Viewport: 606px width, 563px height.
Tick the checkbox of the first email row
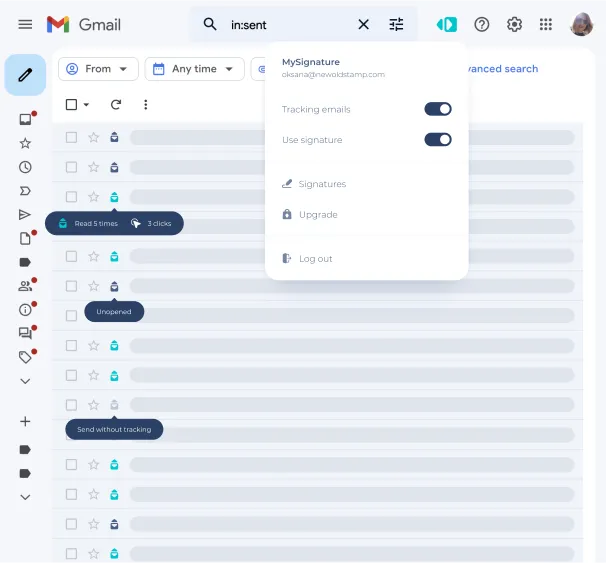(71, 138)
